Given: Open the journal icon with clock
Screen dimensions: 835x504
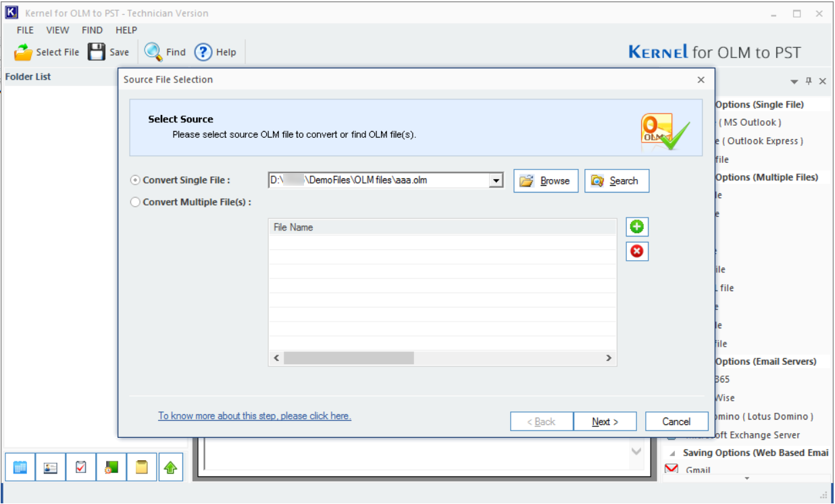Looking at the screenshot, I should click(x=111, y=467).
